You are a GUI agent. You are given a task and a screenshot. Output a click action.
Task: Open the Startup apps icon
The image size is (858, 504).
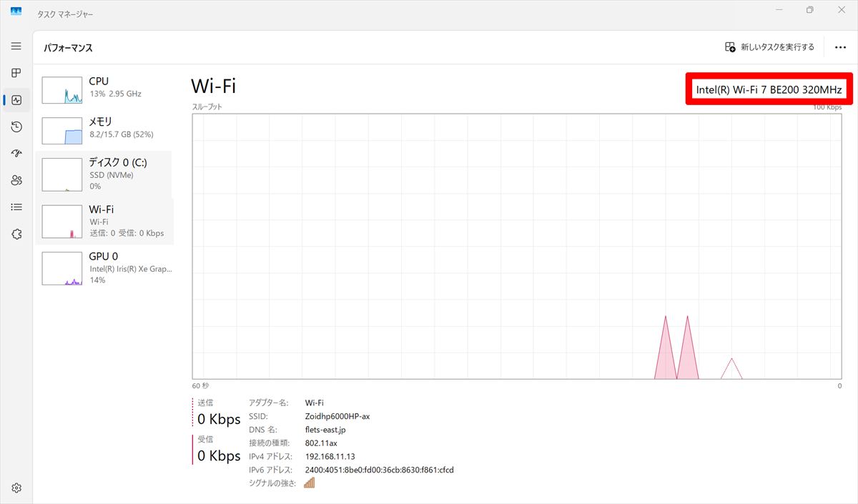point(16,154)
